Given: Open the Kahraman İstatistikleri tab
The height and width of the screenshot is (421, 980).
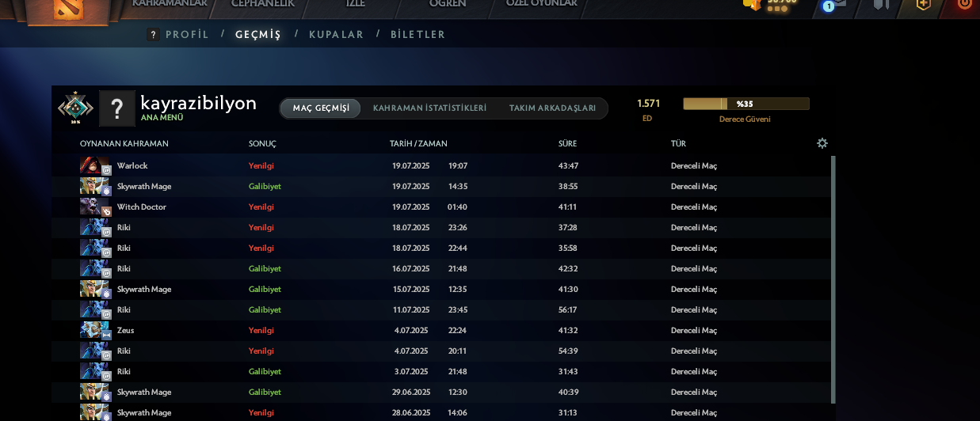Looking at the screenshot, I should click(x=429, y=108).
